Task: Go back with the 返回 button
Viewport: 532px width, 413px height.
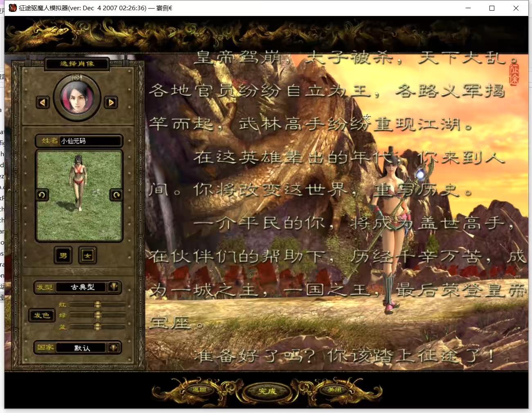Action: point(200,390)
